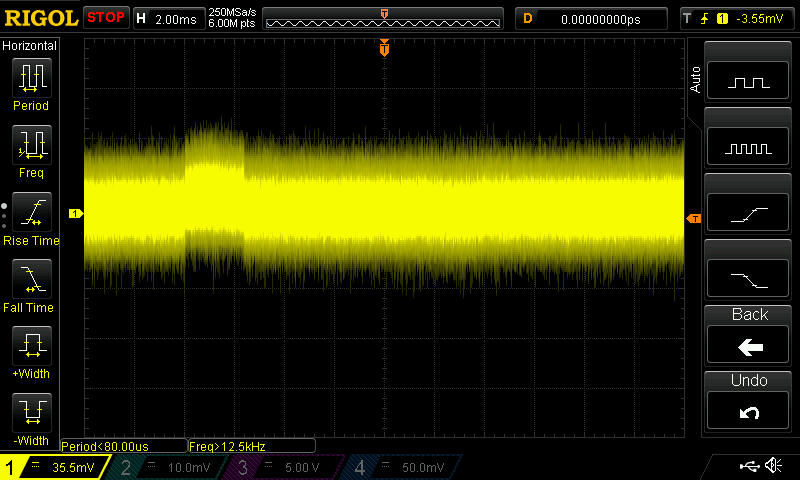The height and width of the screenshot is (480, 800).
Task: Click the Horizontal menu header
Action: (30, 46)
